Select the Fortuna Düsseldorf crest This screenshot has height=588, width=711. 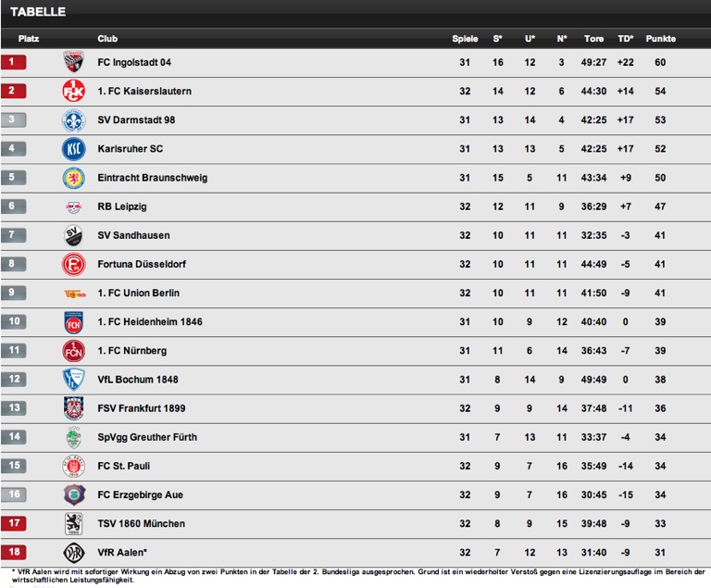tap(74, 264)
